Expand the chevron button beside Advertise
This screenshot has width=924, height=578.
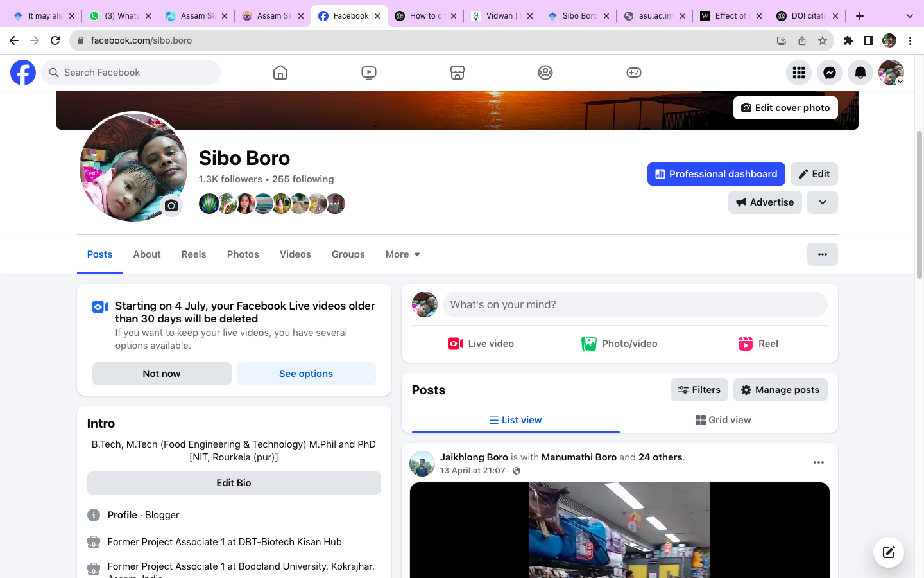tap(822, 202)
